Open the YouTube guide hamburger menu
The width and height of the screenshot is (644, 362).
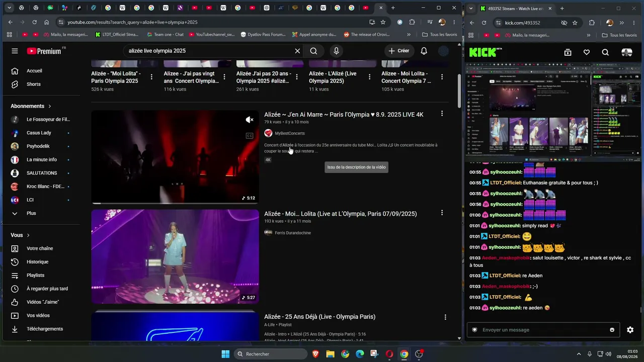tap(15, 51)
